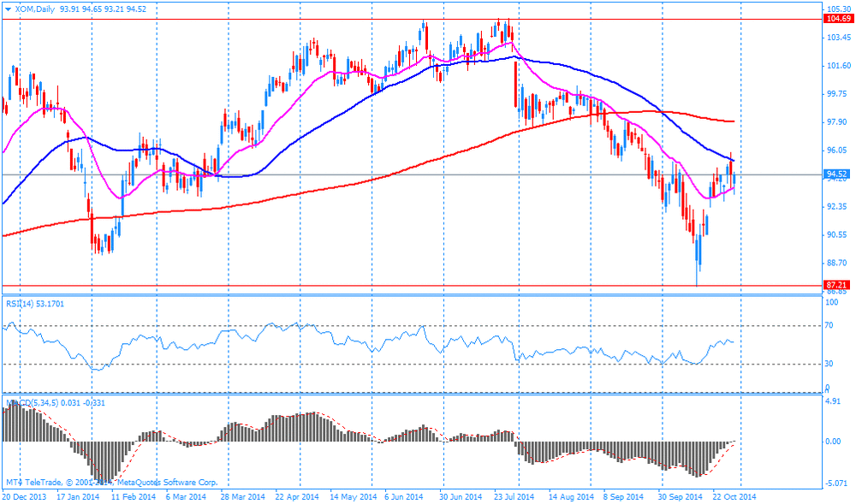This screenshot has width=856, height=504.
Task: Click the RSI 70 overbought level label
Action: [x=829, y=326]
